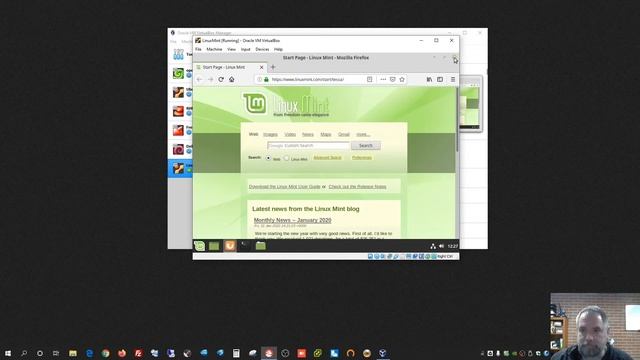Viewport: 640px width, 360px height.
Task: Open page actions three-dot menu
Action: point(383,79)
